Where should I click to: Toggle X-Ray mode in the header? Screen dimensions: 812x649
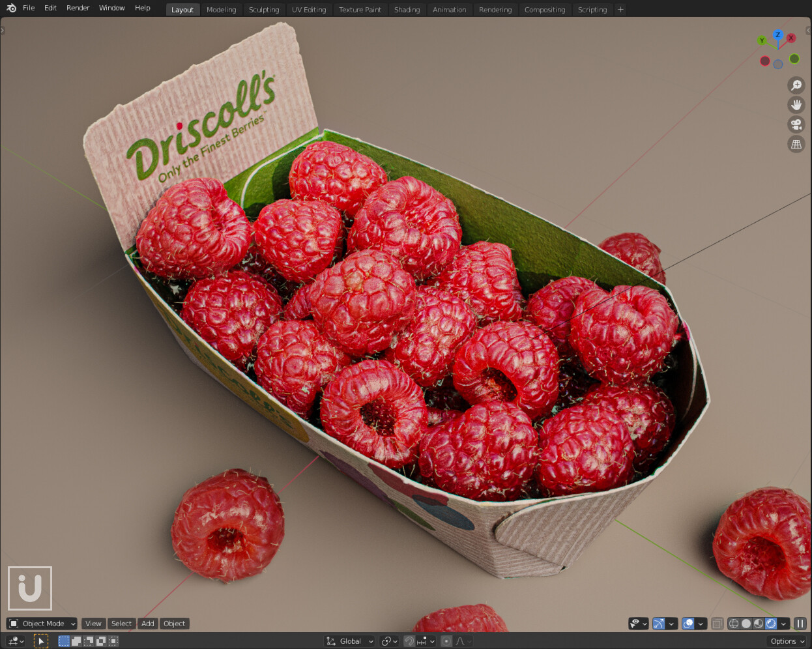click(717, 624)
